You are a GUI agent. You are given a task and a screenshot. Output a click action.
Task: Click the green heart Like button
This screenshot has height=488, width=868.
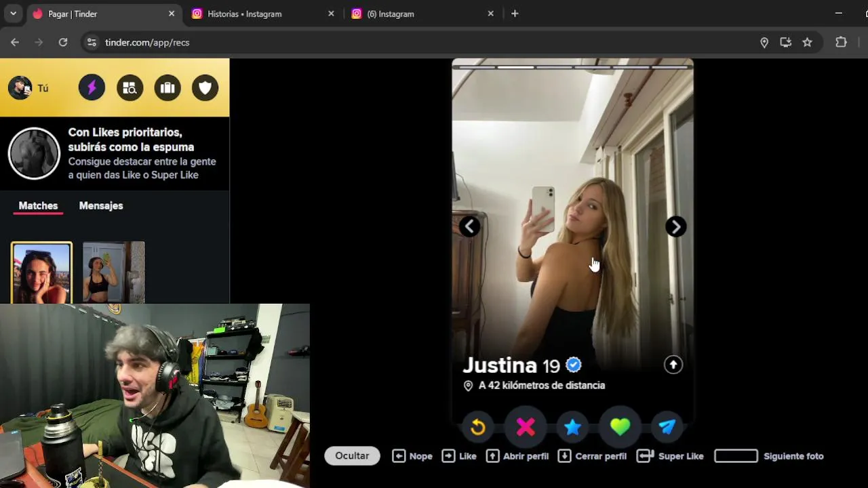(620, 426)
